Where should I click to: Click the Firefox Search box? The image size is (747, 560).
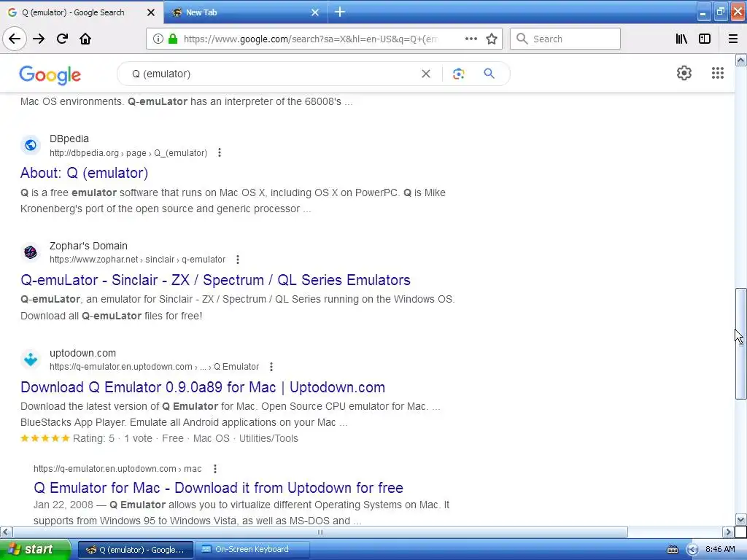(x=565, y=39)
